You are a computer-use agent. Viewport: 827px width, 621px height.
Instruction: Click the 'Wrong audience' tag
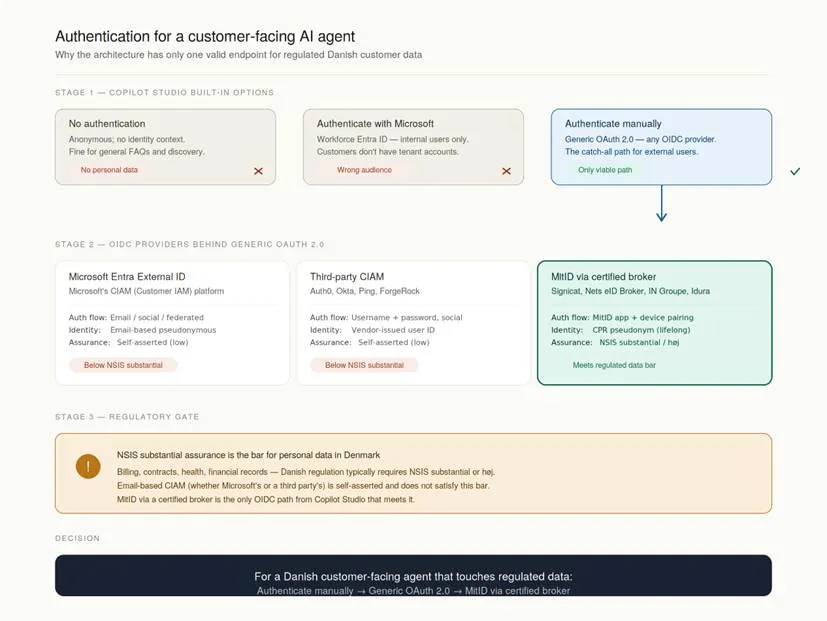tap(364, 170)
